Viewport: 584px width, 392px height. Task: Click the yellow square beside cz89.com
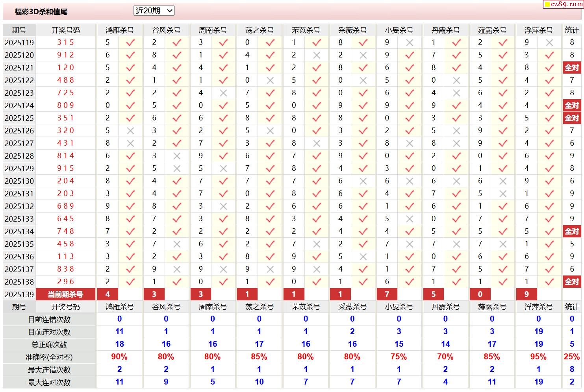[x=547, y=5]
